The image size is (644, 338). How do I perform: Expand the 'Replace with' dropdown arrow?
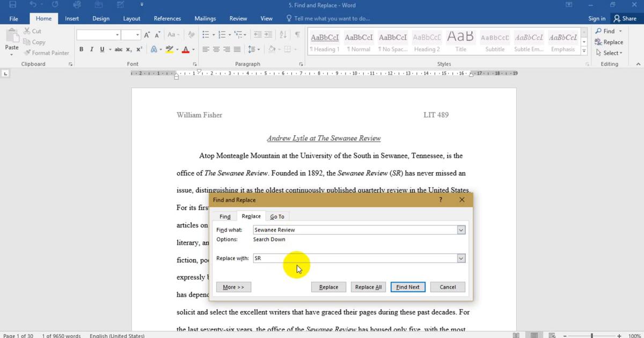[460, 258]
